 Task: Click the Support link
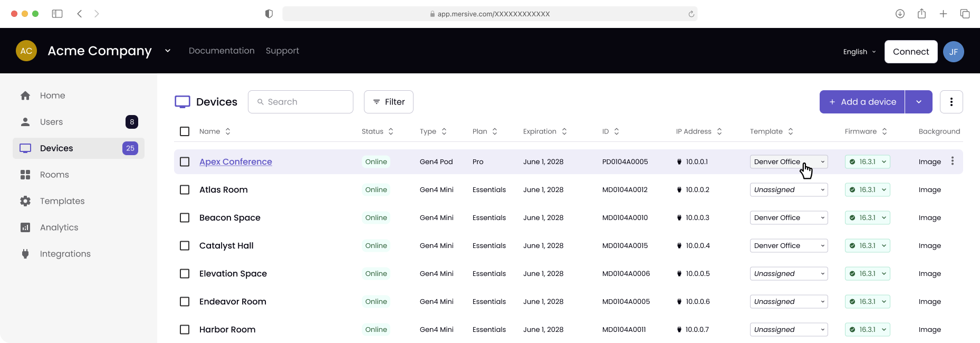coord(282,51)
